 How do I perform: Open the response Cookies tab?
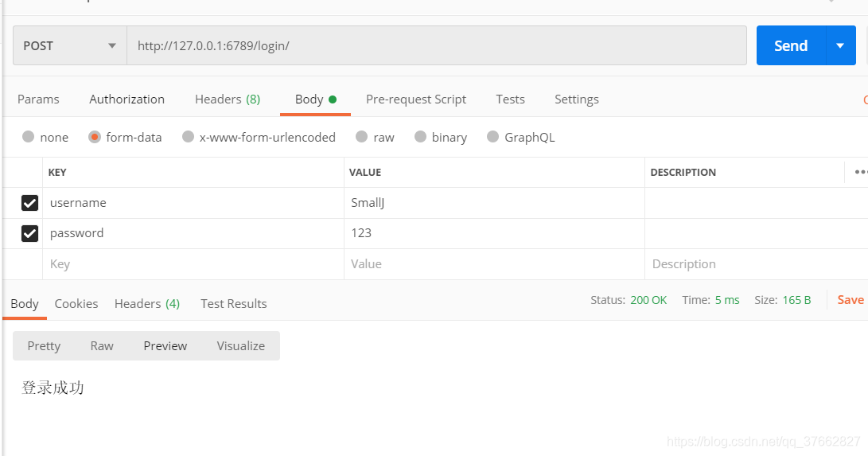76,304
